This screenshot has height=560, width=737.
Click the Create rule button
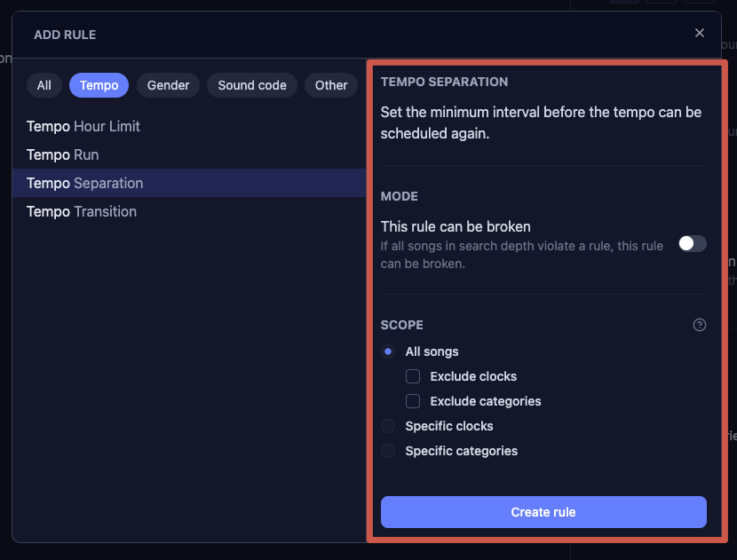[x=543, y=512]
